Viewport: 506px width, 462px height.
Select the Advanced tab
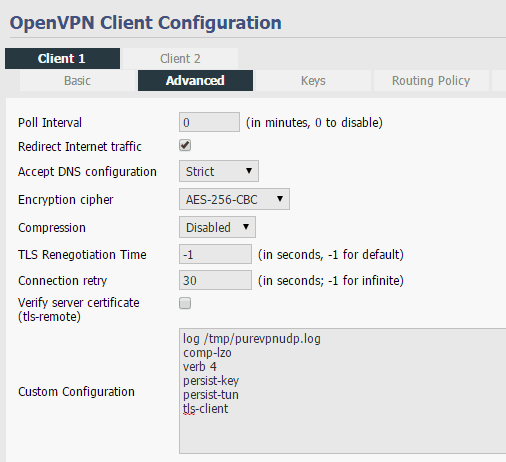[195, 81]
